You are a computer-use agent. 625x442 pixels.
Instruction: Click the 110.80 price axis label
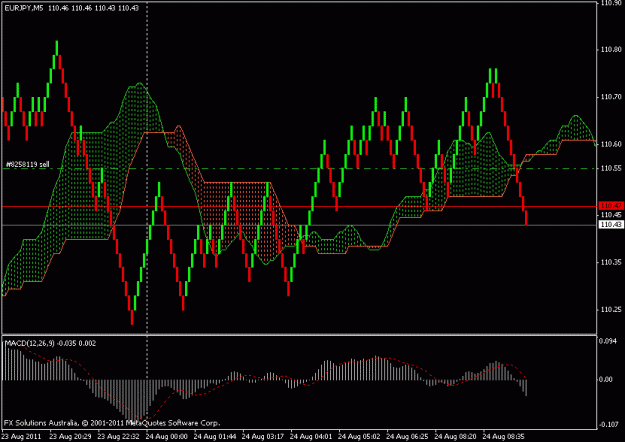(611, 50)
